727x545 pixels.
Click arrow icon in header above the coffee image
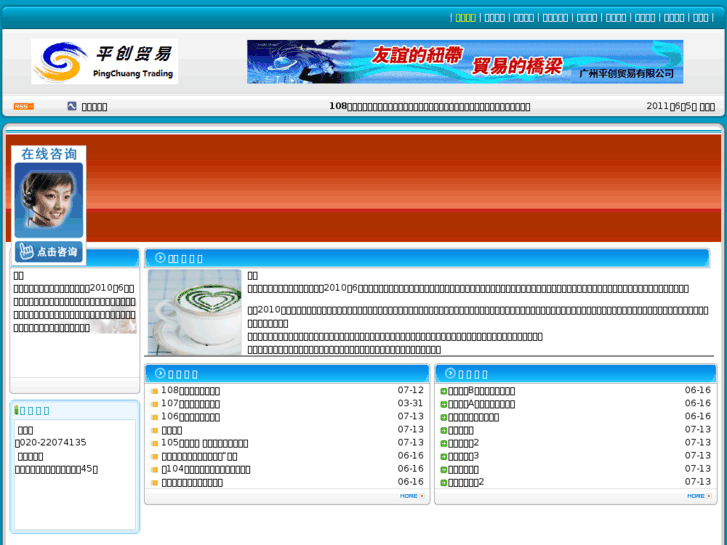click(x=160, y=258)
